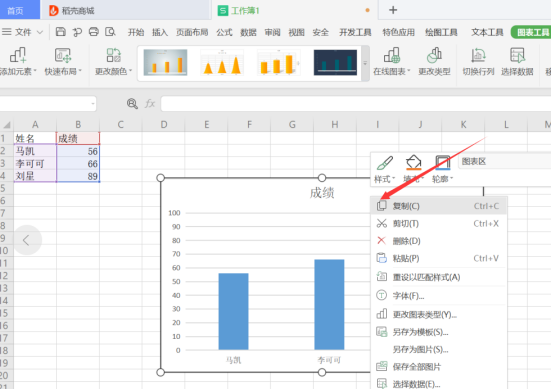Open the name box dropdown arrow
554x390 pixels.
(x=93, y=104)
